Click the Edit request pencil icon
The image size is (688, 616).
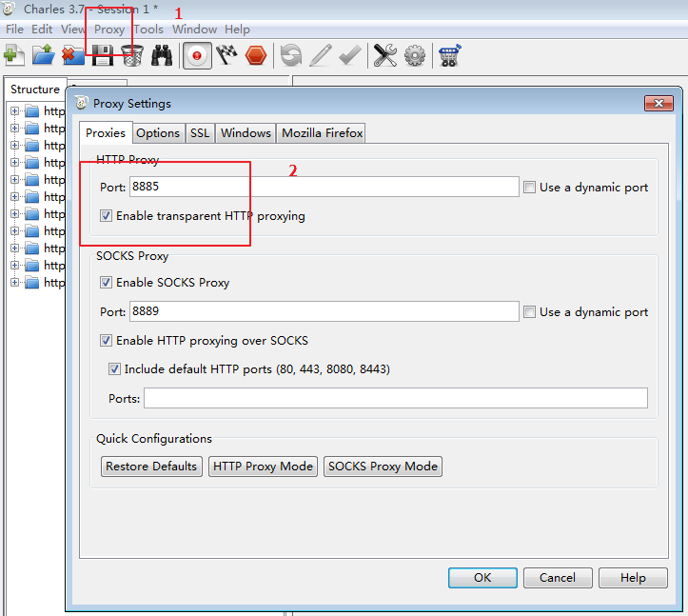pos(321,56)
